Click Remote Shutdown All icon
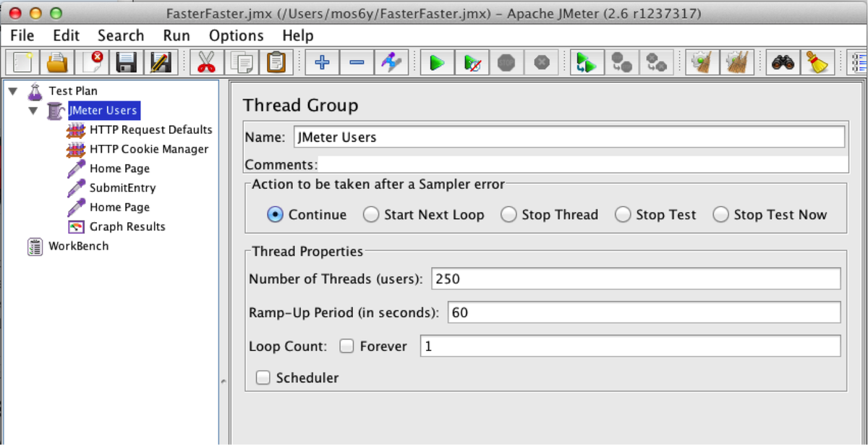The height and width of the screenshot is (445, 868). tap(656, 62)
